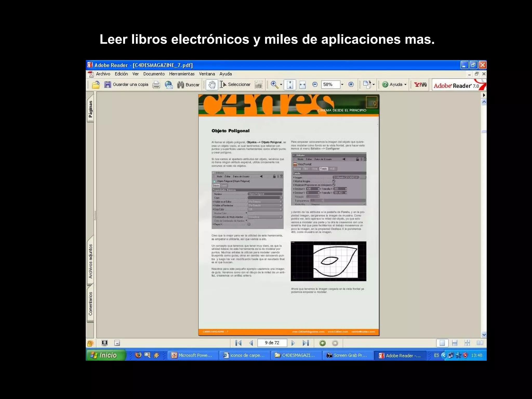The height and width of the screenshot is (399, 532).
Task: Click the snapshot camera tool
Action: pyautogui.click(x=258, y=84)
